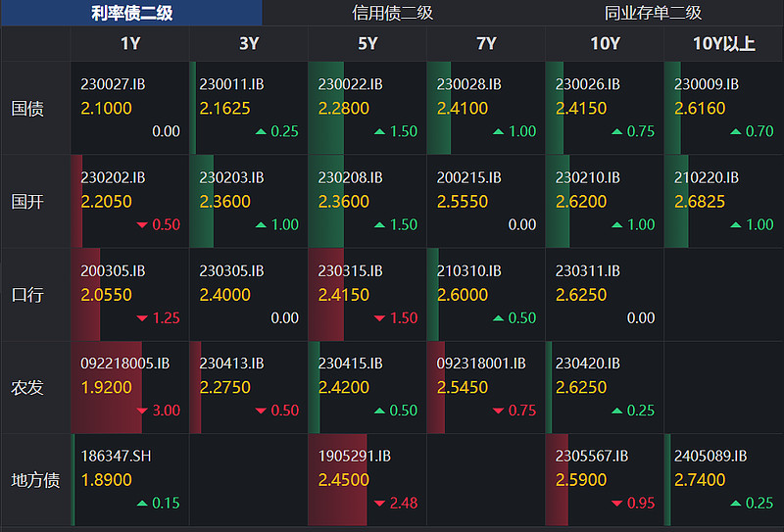The height and width of the screenshot is (532, 784).
Task: Open the 同业存单二级 tab
Action: click(653, 13)
